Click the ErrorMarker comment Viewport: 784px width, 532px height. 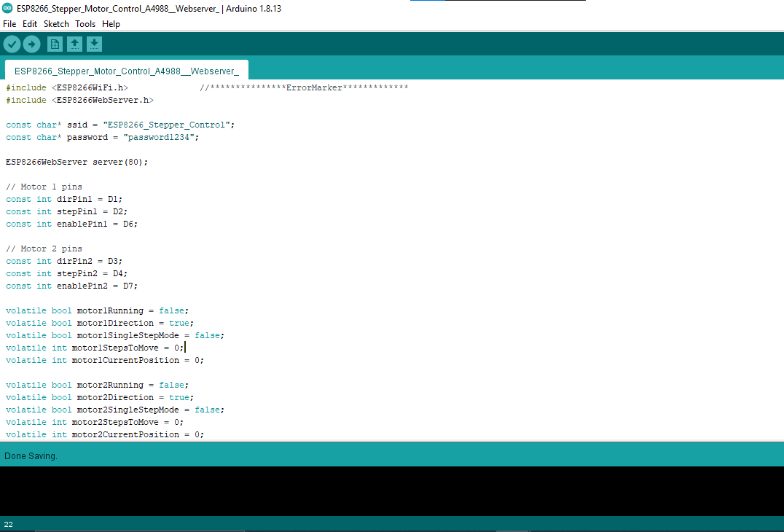pos(304,87)
